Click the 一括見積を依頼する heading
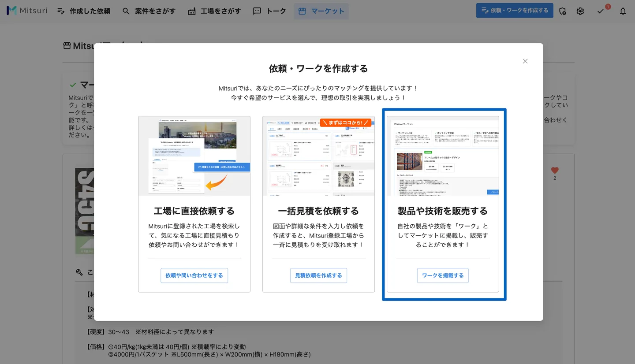635x364 pixels. tap(318, 211)
